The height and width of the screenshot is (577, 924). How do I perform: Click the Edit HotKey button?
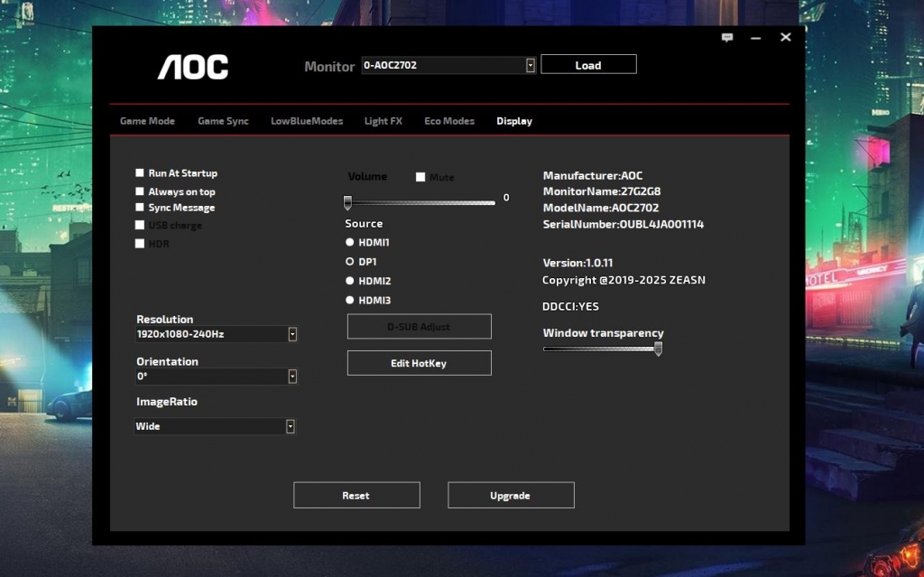coord(419,363)
